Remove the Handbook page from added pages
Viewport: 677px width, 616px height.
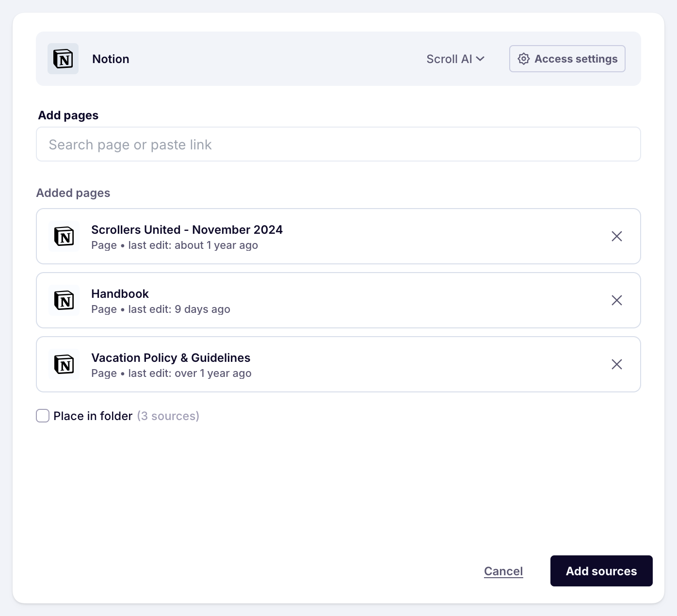(x=616, y=300)
